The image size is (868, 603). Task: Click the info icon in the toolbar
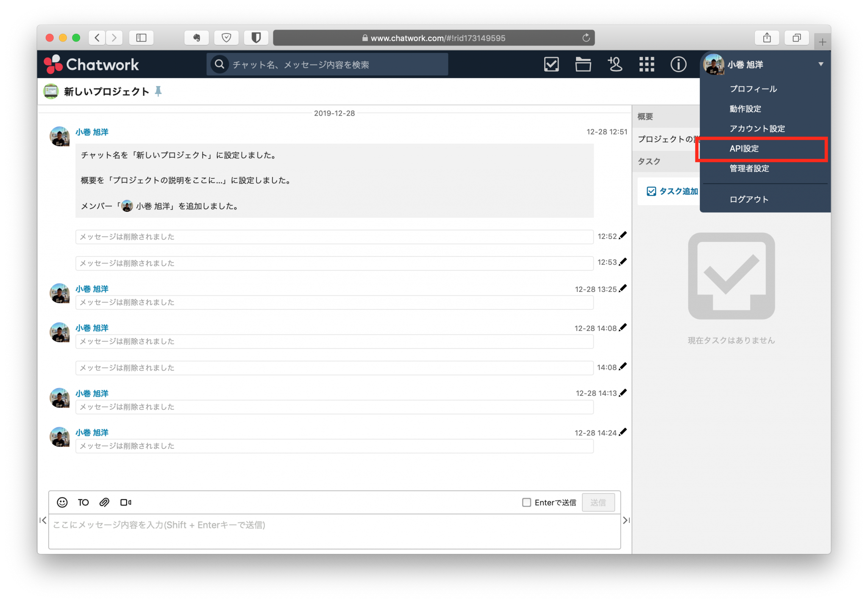pyautogui.click(x=678, y=64)
